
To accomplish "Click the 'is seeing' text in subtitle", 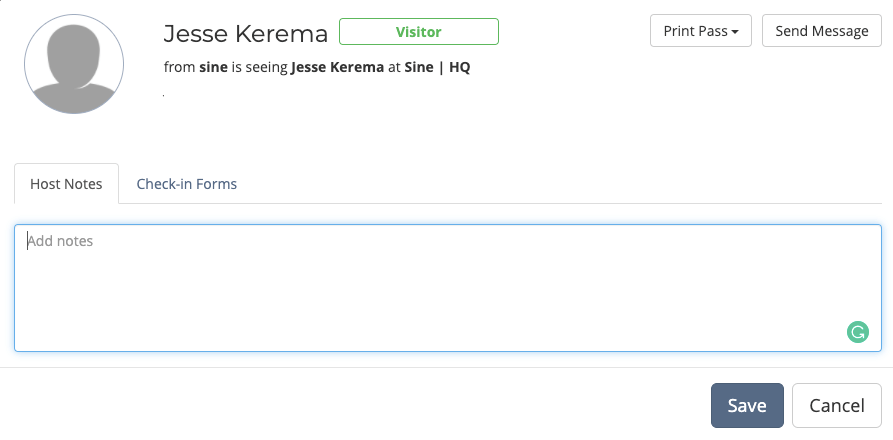I will 259,67.
